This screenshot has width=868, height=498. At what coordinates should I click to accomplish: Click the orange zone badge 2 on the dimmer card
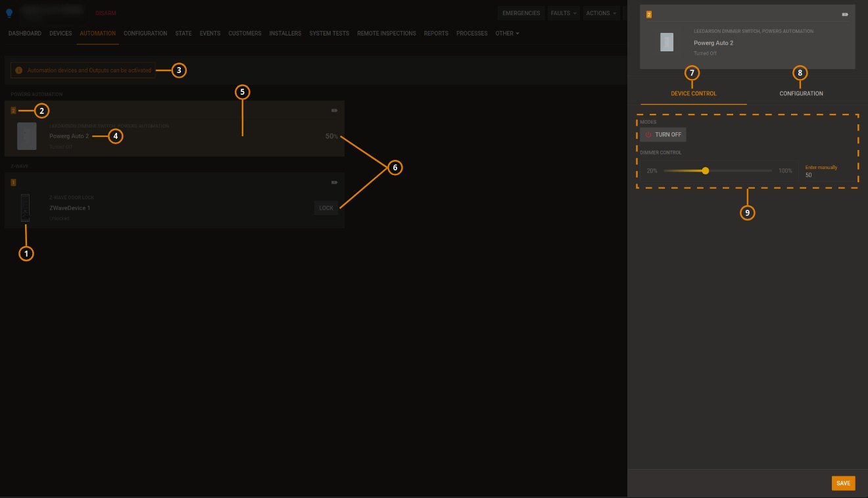tap(13, 110)
